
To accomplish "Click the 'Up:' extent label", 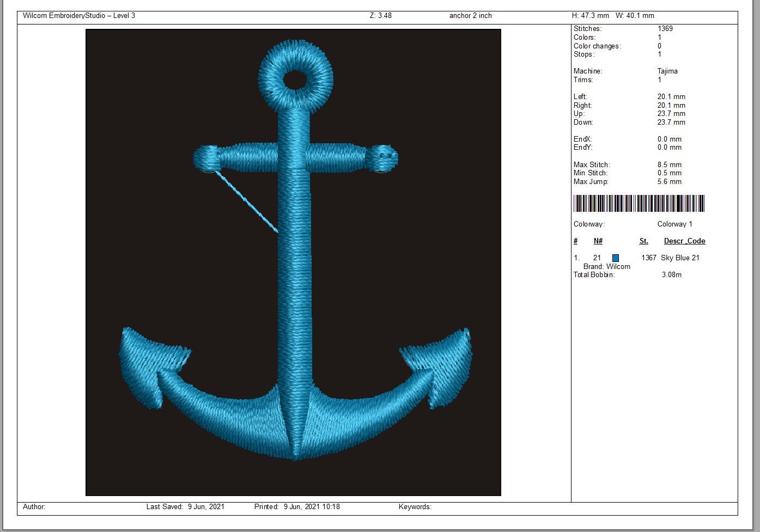I will pos(579,114).
